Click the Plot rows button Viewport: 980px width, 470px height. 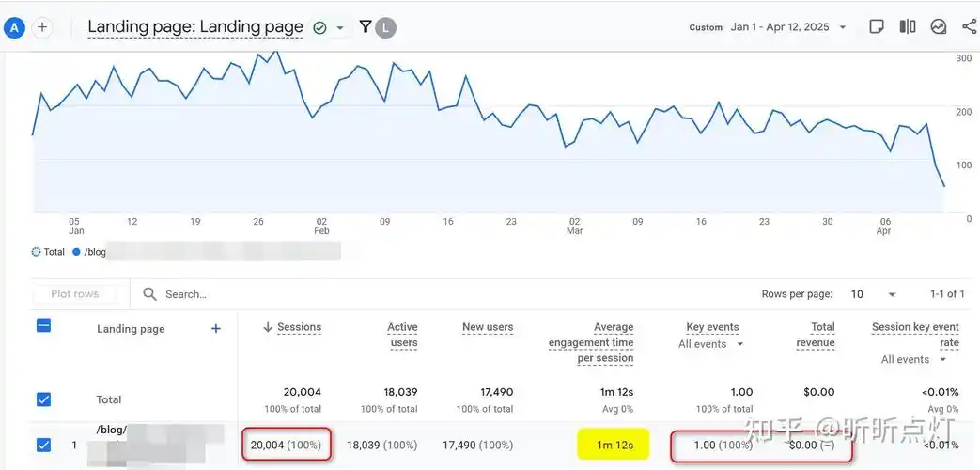75,294
